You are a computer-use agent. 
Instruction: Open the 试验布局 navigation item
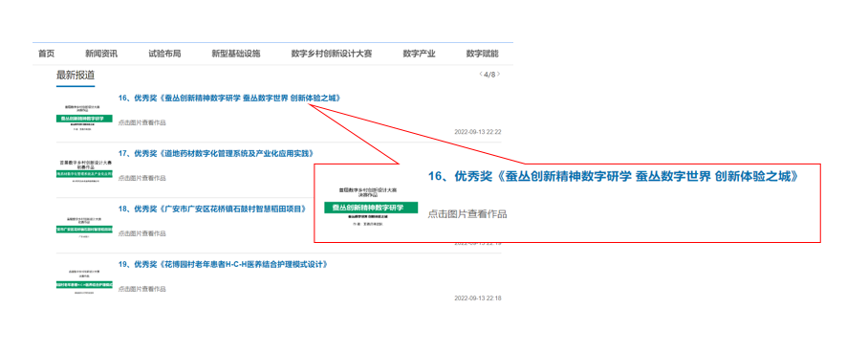[x=164, y=54]
